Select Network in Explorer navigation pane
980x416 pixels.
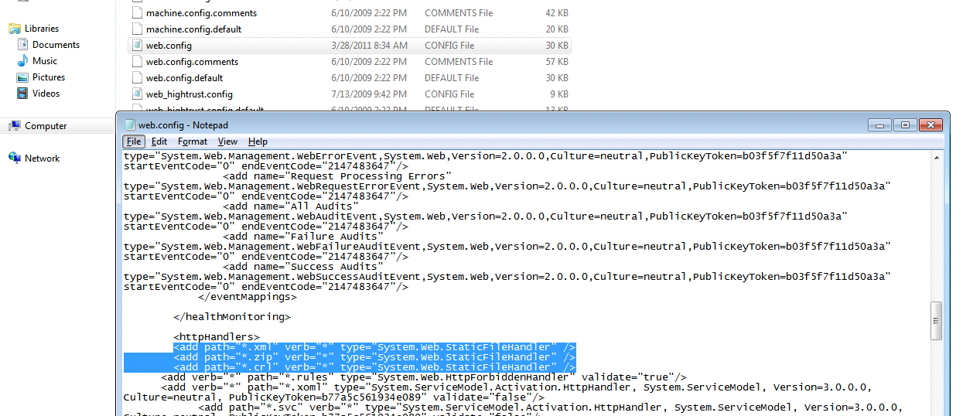point(42,159)
